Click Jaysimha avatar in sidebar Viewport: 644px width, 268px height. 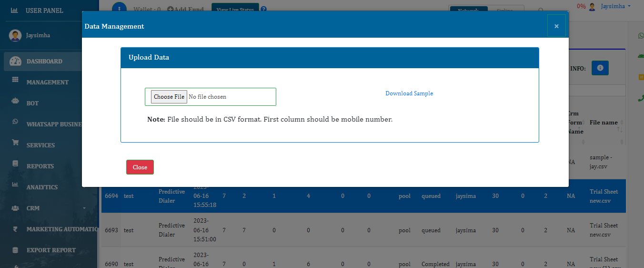[x=15, y=35]
